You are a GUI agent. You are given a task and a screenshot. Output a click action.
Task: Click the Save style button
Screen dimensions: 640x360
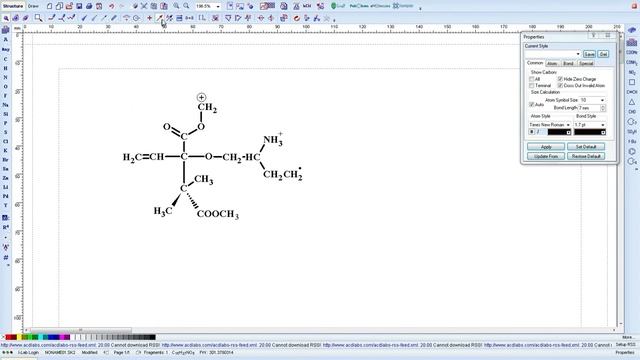tap(589, 54)
